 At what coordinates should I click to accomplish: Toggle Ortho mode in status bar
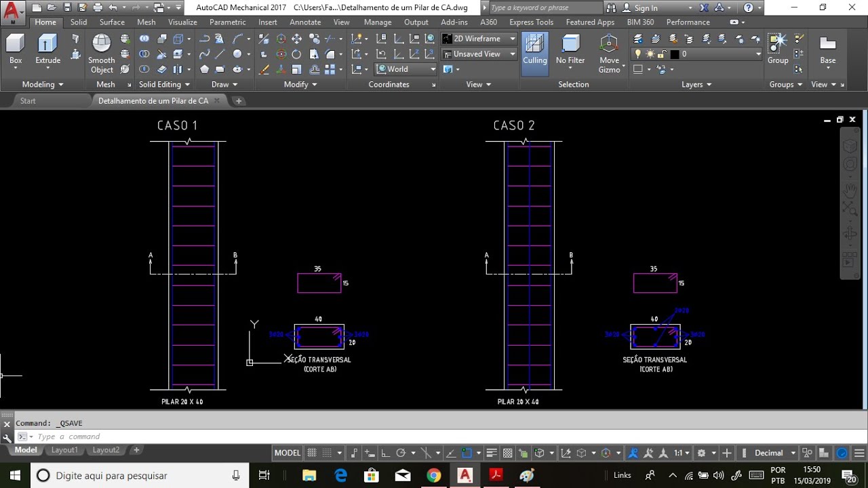tap(385, 453)
